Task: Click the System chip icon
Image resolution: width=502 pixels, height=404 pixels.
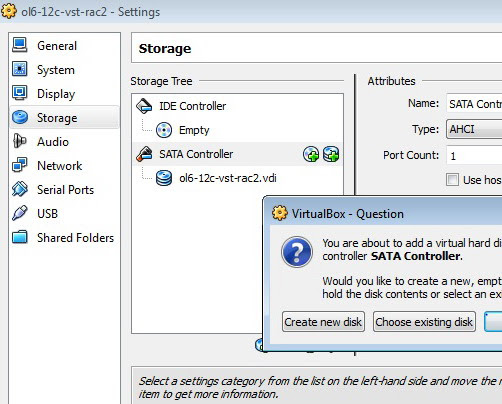Action: pos(20,69)
